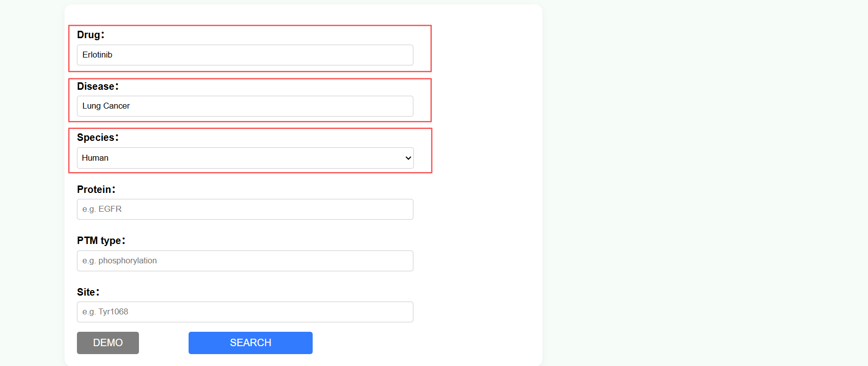
Task: Focus the Drug field containing Erlotinib
Action: click(245, 55)
